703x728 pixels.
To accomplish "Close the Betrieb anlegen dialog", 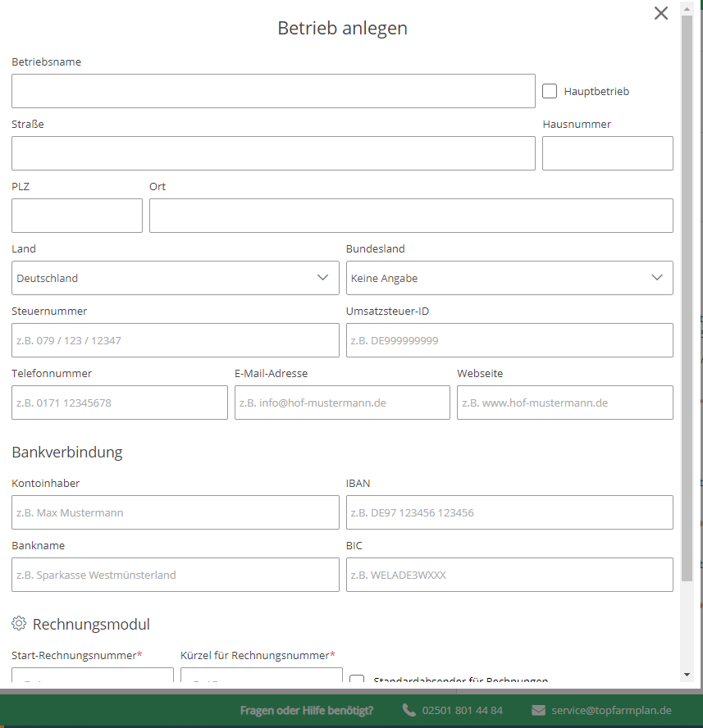I will pyautogui.click(x=660, y=13).
